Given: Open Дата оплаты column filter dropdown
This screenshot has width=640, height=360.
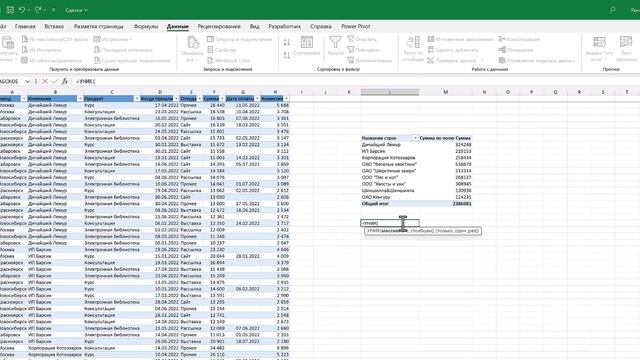Looking at the screenshot, I should click(257, 99).
